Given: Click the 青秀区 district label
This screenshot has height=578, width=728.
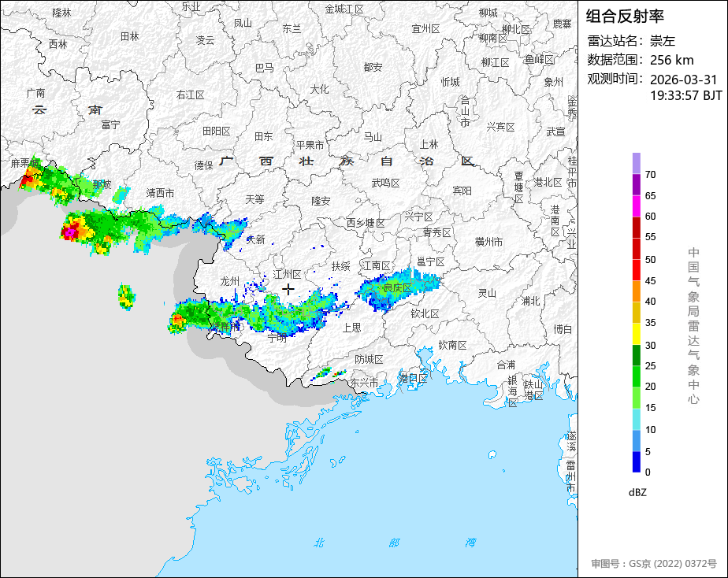Looking at the screenshot, I should click(x=437, y=232).
